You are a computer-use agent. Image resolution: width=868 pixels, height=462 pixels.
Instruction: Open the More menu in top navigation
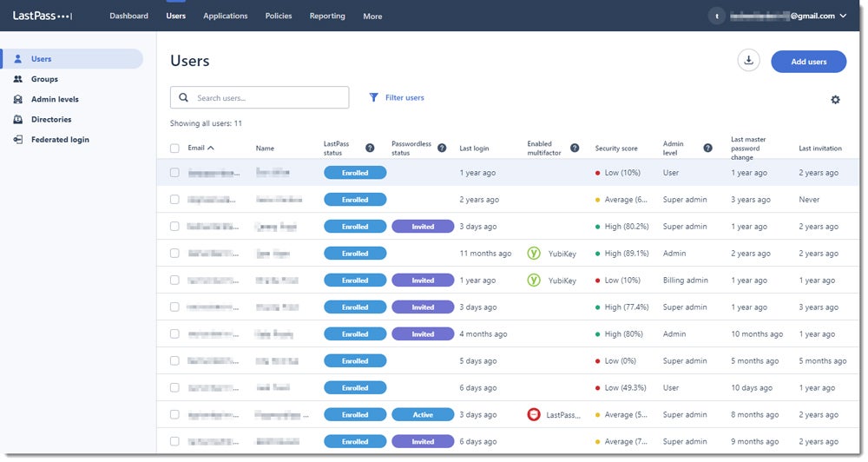[372, 16]
